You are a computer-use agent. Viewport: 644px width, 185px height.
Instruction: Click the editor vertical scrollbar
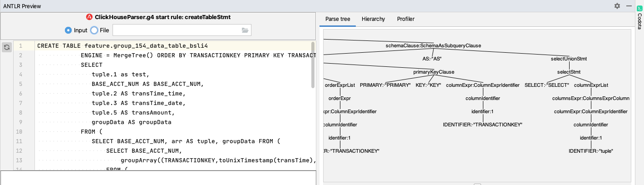tap(313, 65)
